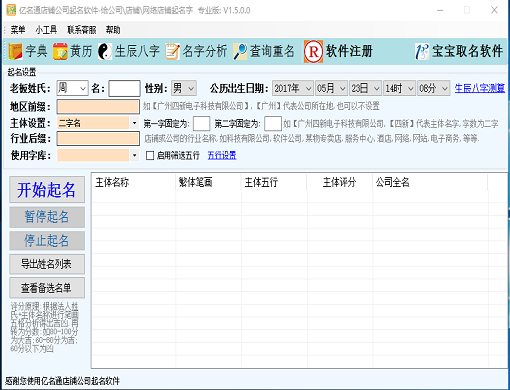Click the 开始起名 button

[47, 190]
